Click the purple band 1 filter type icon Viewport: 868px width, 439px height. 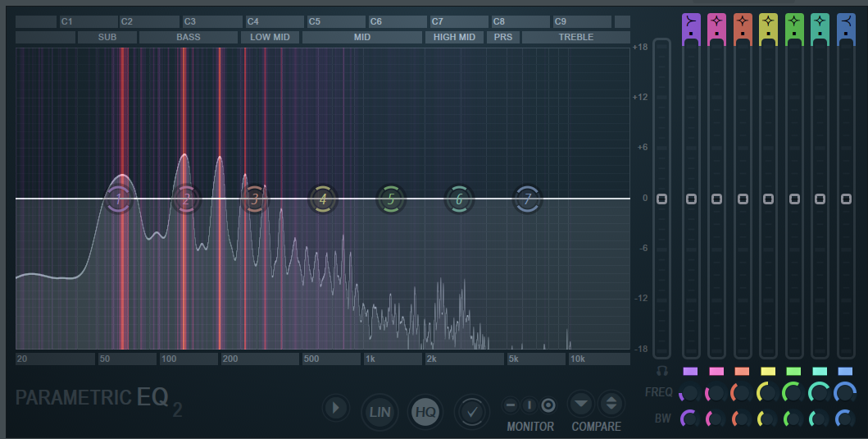point(690,20)
